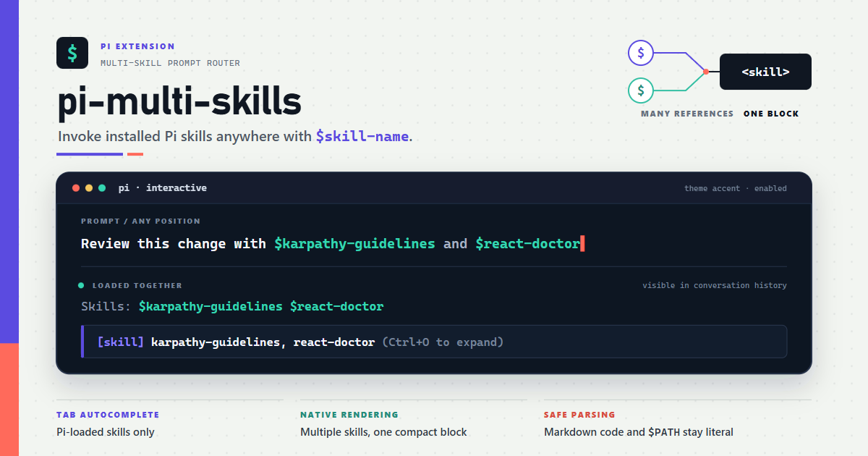Click $karpathy-guidelines in the Skills line

210,306
